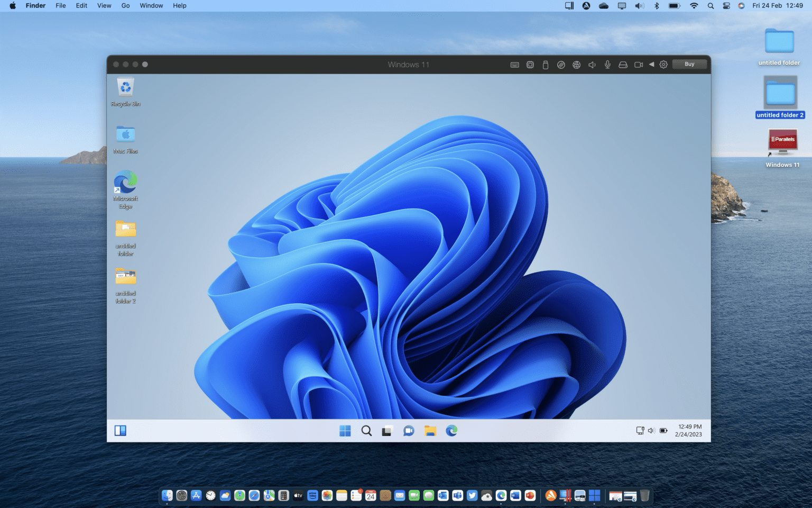Open Parallels VM configuration gear icon

click(x=664, y=64)
